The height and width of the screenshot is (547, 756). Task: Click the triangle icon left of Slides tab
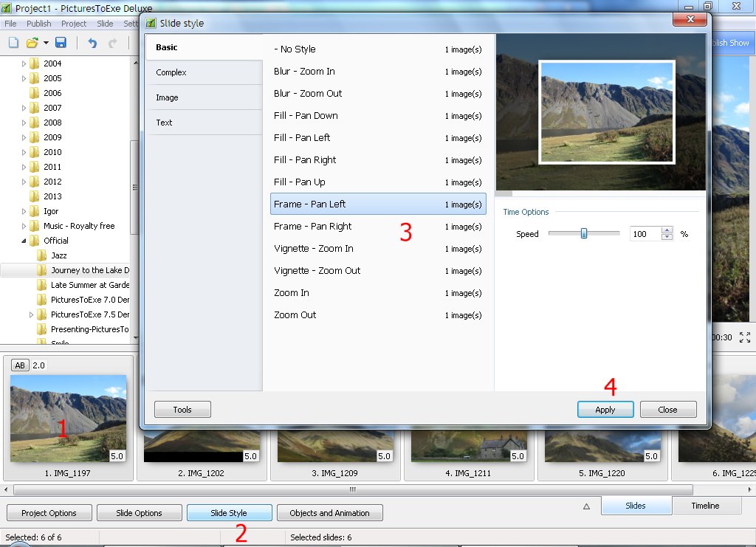tap(586, 506)
